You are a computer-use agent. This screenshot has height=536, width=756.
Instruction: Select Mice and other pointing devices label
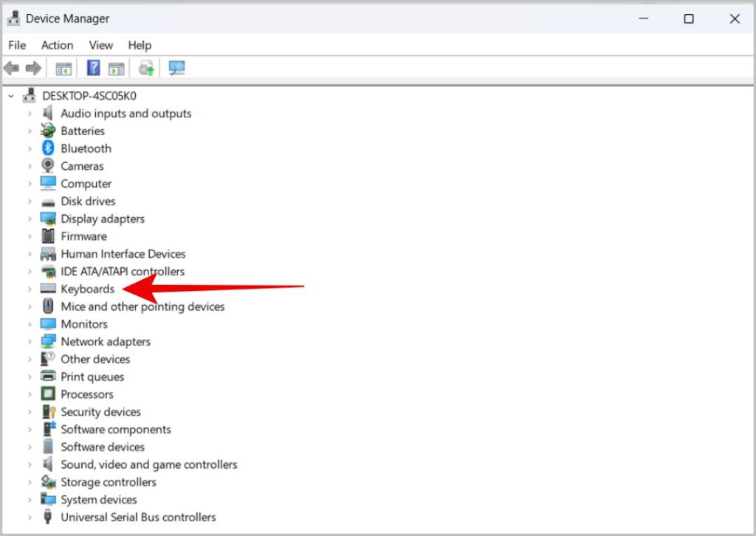click(x=142, y=306)
